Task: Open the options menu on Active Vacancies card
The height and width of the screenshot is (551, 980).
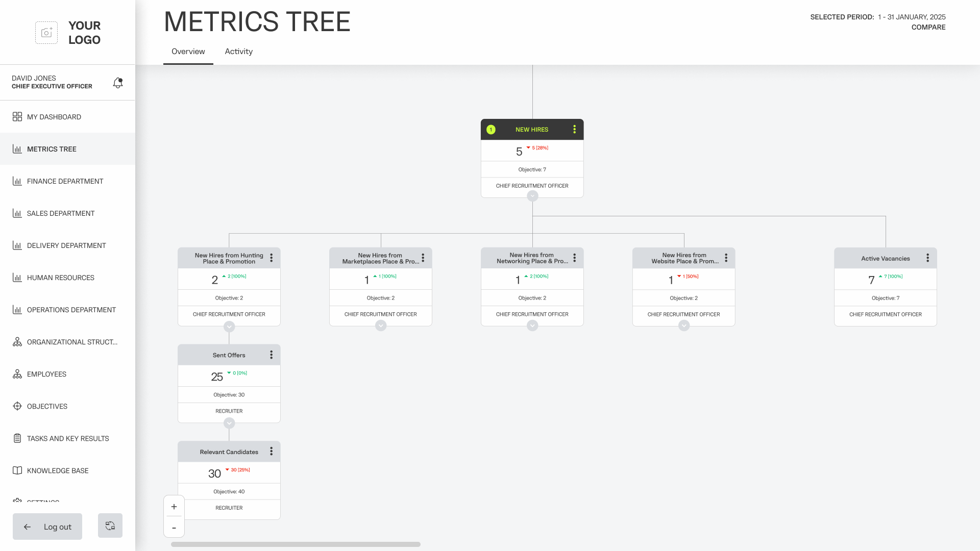Action: click(x=927, y=258)
